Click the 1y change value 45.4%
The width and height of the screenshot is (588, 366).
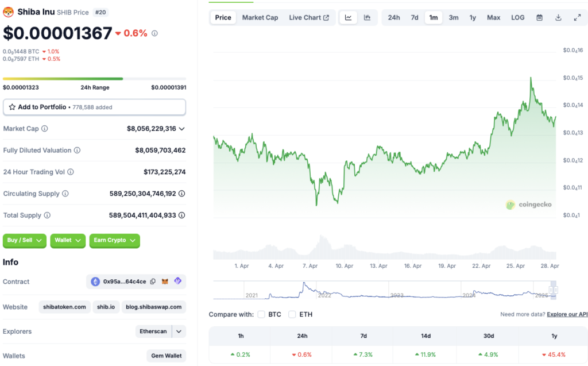pos(554,355)
